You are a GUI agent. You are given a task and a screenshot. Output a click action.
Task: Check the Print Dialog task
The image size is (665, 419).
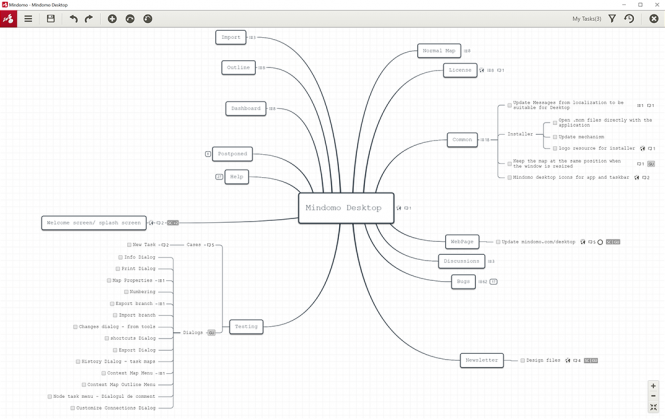[x=118, y=269]
